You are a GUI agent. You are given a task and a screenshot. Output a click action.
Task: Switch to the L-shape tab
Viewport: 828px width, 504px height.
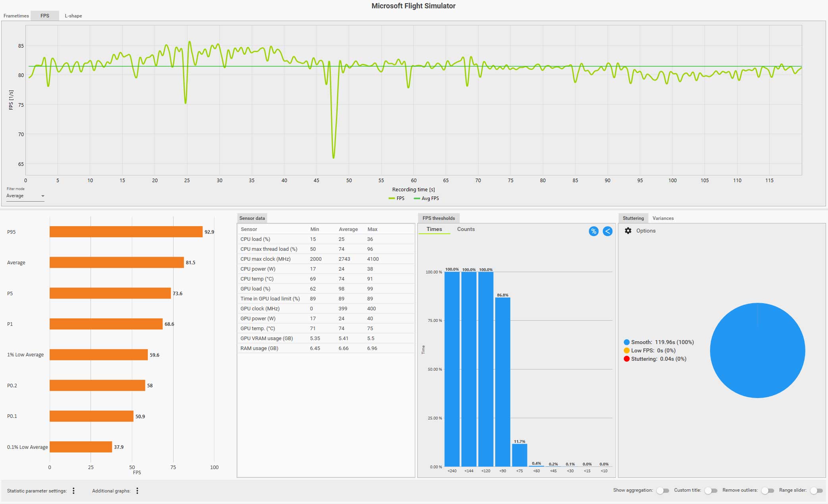[73, 16]
